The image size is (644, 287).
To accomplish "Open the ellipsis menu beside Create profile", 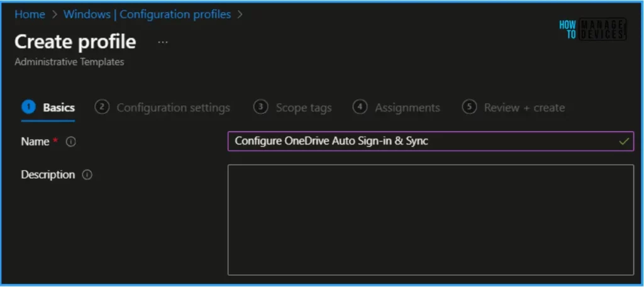I will click(x=163, y=42).
